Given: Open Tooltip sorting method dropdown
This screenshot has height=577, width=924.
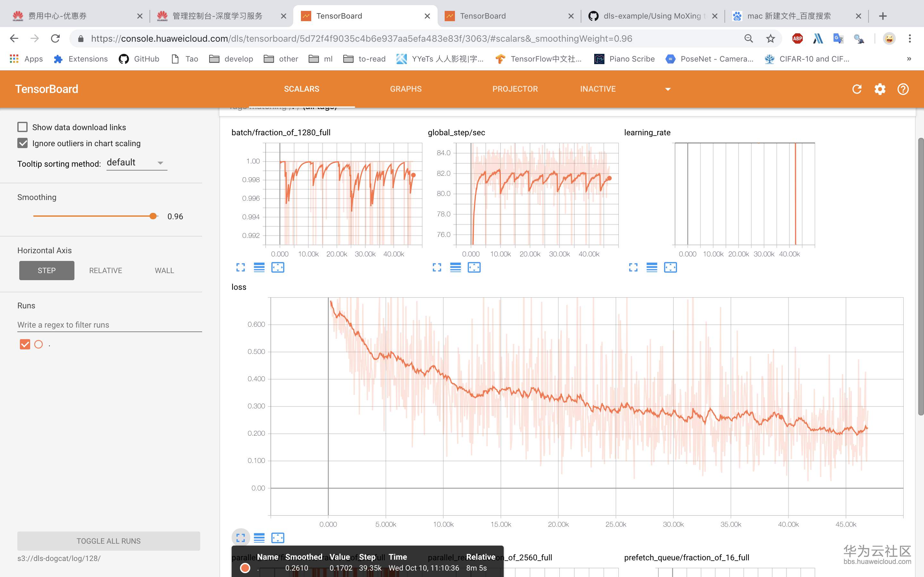Looking at the screenshot, I should tap(137, 163).
